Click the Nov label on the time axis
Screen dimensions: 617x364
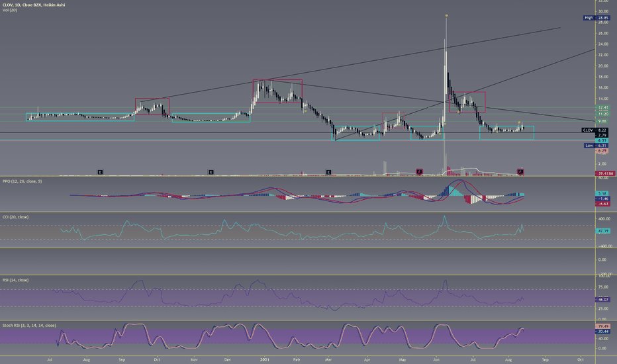coord(193,359)
